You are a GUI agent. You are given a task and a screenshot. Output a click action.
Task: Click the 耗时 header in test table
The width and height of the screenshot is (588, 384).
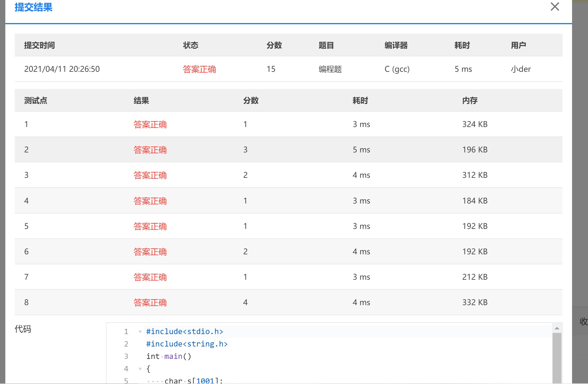tap(360, 100)
